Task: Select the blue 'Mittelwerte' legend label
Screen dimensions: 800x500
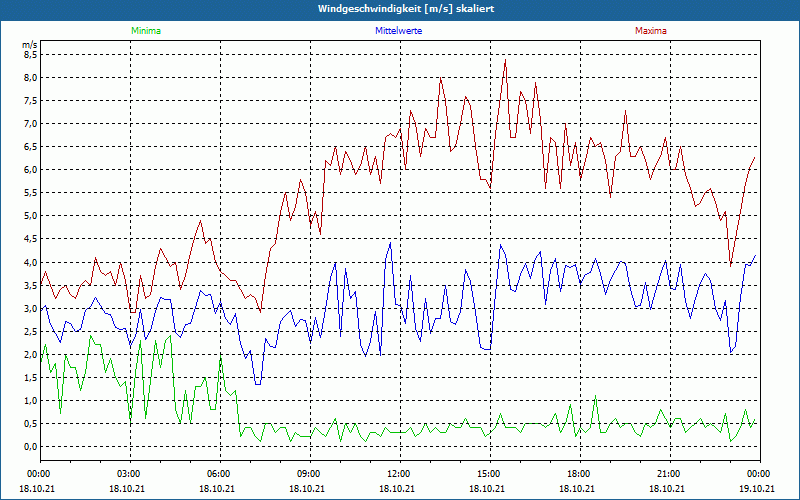Action: pos(398,31)
